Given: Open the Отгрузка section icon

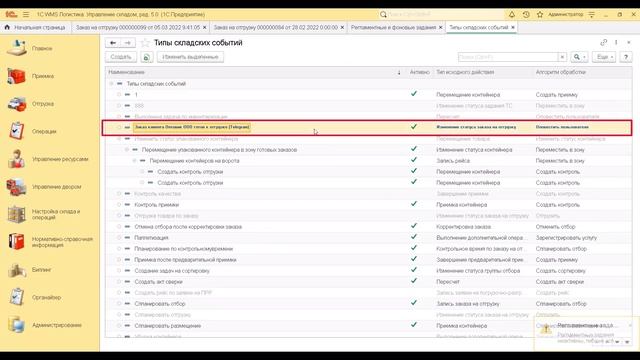Looking at the screenshot, I should click(x=17, y=104).
